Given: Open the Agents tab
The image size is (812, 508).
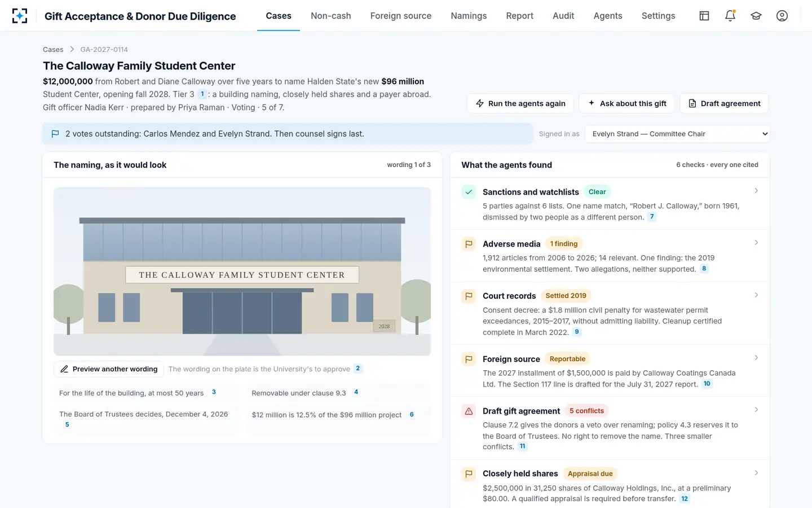Looking at the screenshot, I should pos(608,16).
